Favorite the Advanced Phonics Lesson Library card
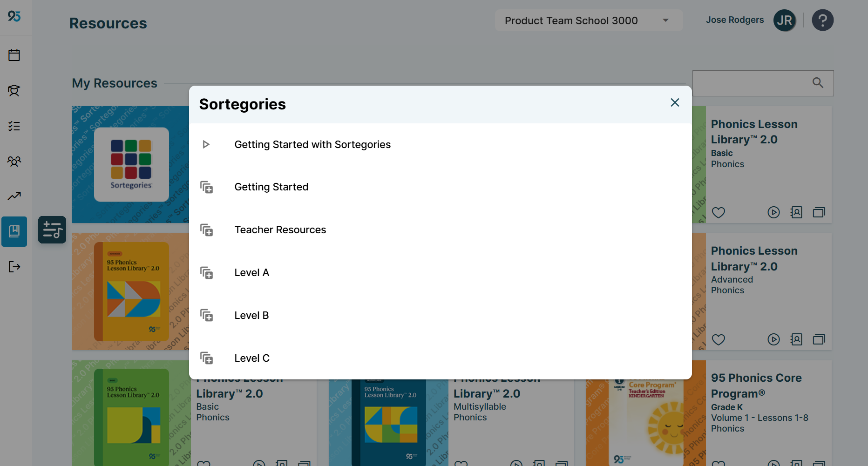The image size is (868, 466). (719, 339)
